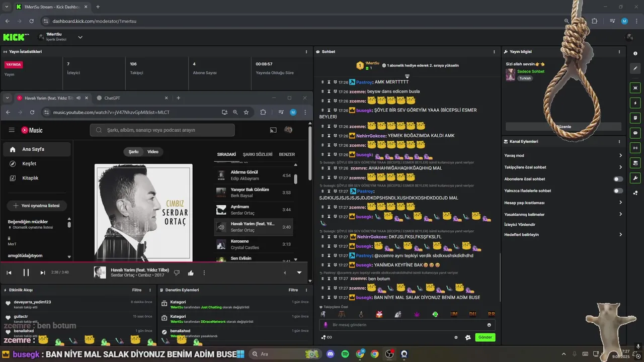Viewport: 644px width, 362px height.
Task: Go to previous track in YouTube Music
Action: 9,273
